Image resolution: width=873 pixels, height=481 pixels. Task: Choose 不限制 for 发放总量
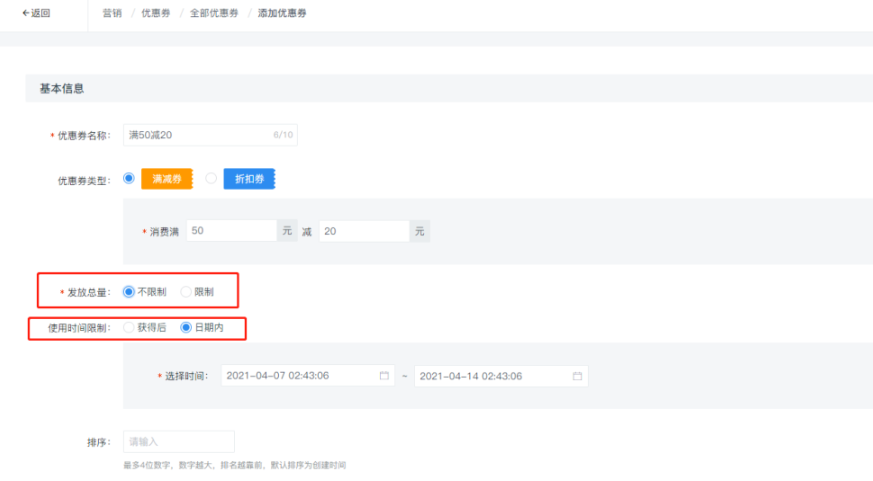(128, 292)
